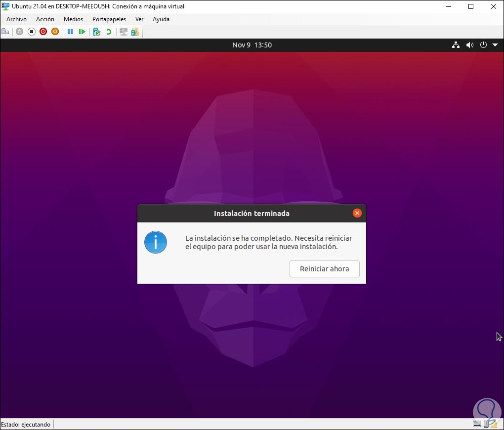
Task: Revert the VM with the green arrow
Action: (109, 32)
